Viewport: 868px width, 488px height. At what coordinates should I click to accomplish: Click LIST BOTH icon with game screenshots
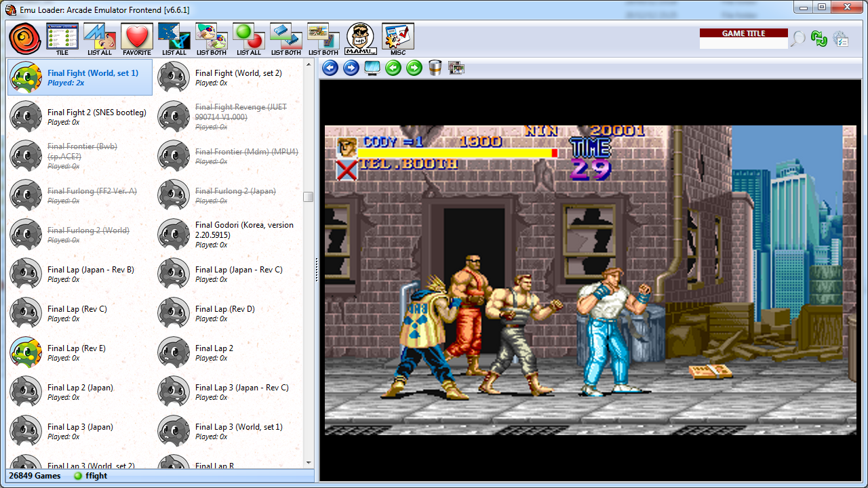coord(323,39)
